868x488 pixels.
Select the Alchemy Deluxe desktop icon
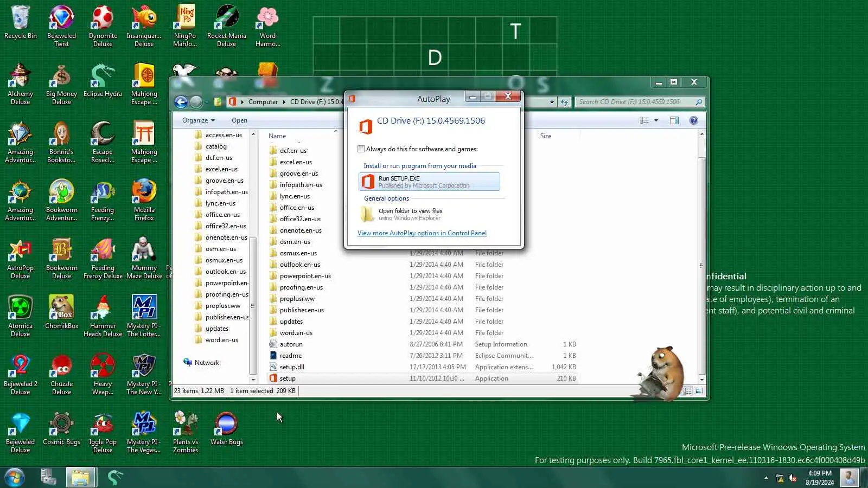point(21,84)
